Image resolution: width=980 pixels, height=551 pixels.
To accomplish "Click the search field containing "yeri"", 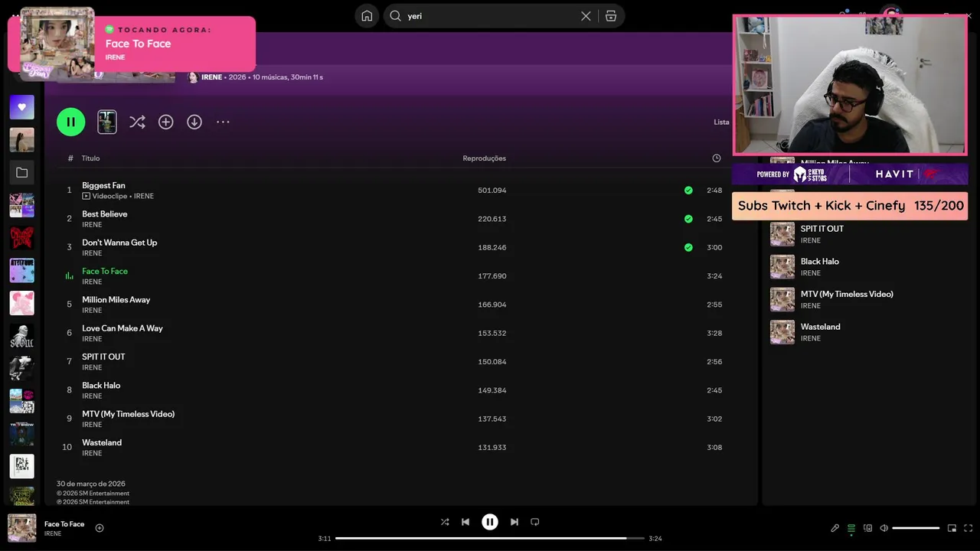I will [x=490, y=16].
